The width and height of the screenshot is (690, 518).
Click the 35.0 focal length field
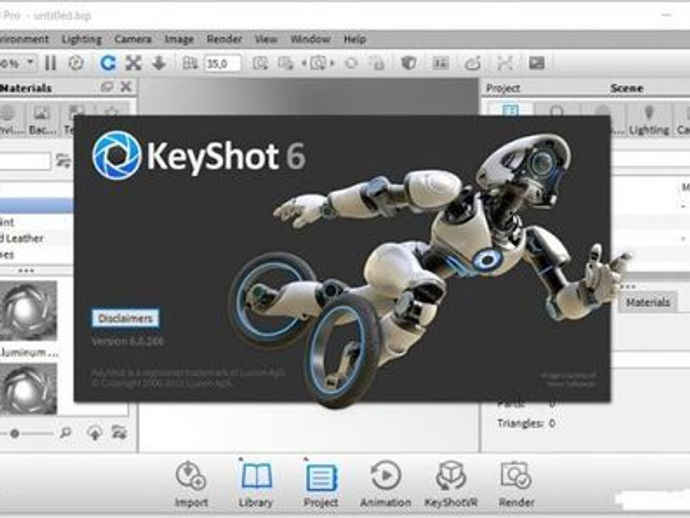[223, 63]
